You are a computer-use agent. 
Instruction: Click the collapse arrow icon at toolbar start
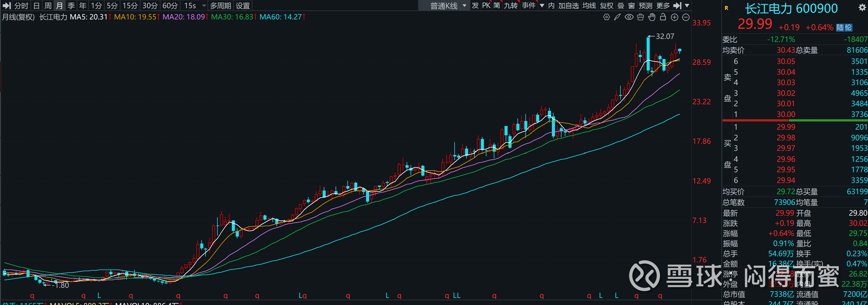click(6, 5)
